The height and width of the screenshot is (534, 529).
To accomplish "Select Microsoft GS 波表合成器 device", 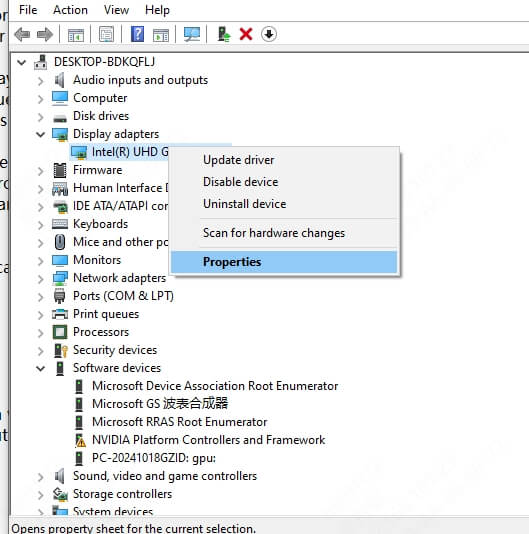I will [x=160, y=404].
